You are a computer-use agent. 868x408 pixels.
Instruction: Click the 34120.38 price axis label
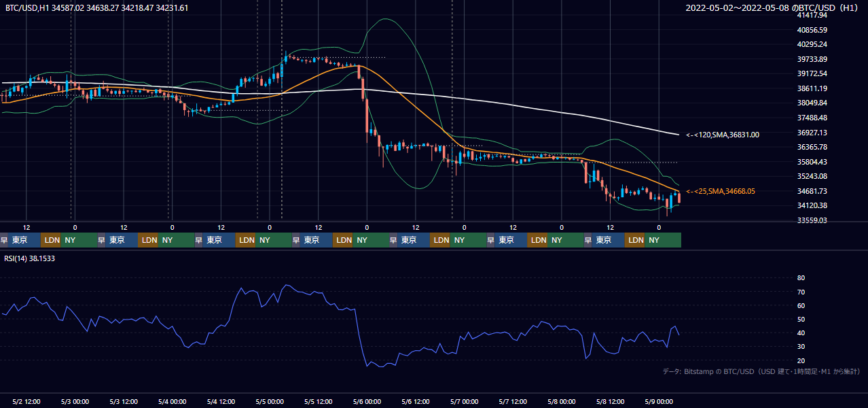(812, 205)
